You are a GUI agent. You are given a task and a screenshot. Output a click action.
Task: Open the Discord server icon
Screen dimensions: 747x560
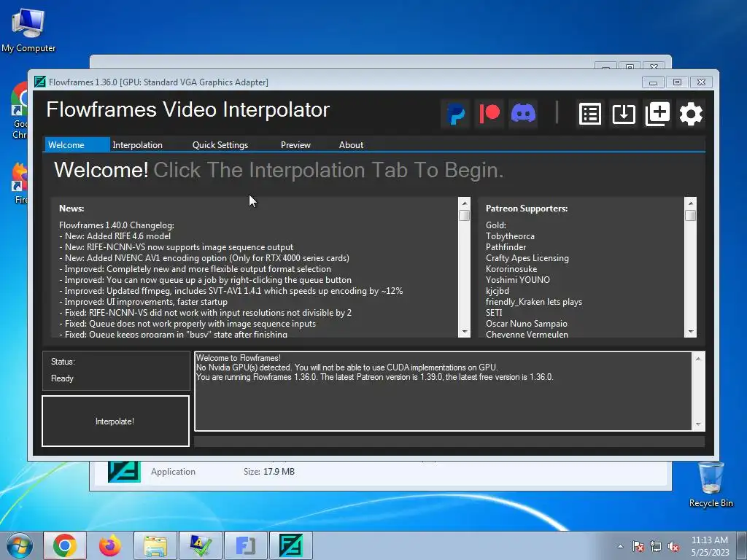(523, 114)
